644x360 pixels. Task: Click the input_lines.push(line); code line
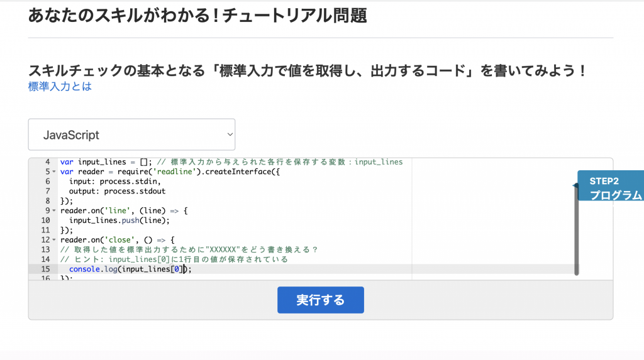coord(119,221)
